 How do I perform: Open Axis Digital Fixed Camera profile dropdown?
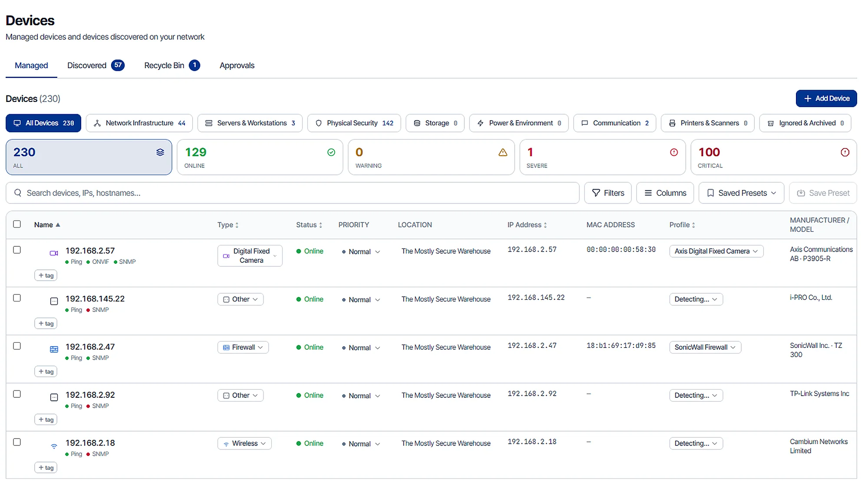pyautogui.click(x=716, y=251)
